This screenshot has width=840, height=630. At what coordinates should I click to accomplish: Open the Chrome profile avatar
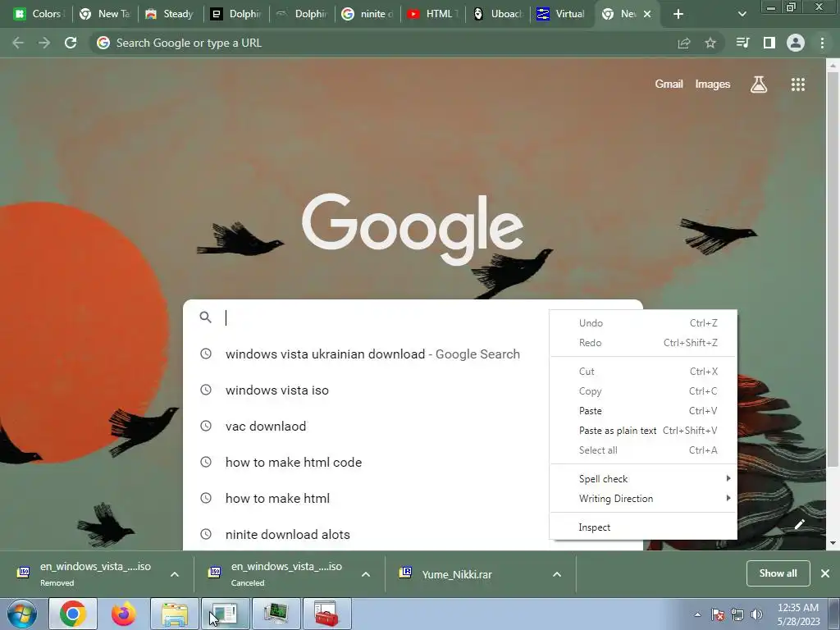coord(796,43)
